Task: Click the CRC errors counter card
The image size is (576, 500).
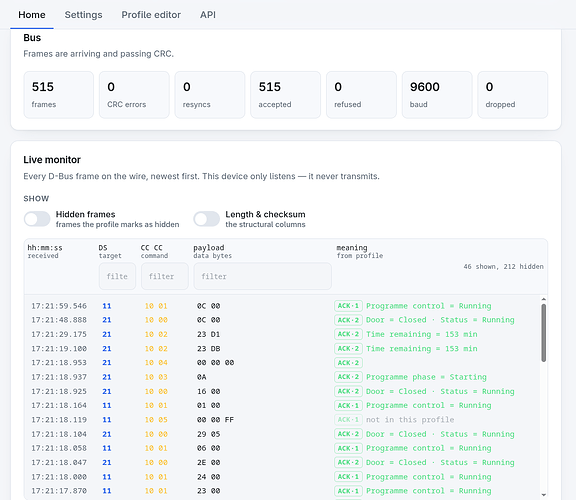Action: [x=134, y=95]
